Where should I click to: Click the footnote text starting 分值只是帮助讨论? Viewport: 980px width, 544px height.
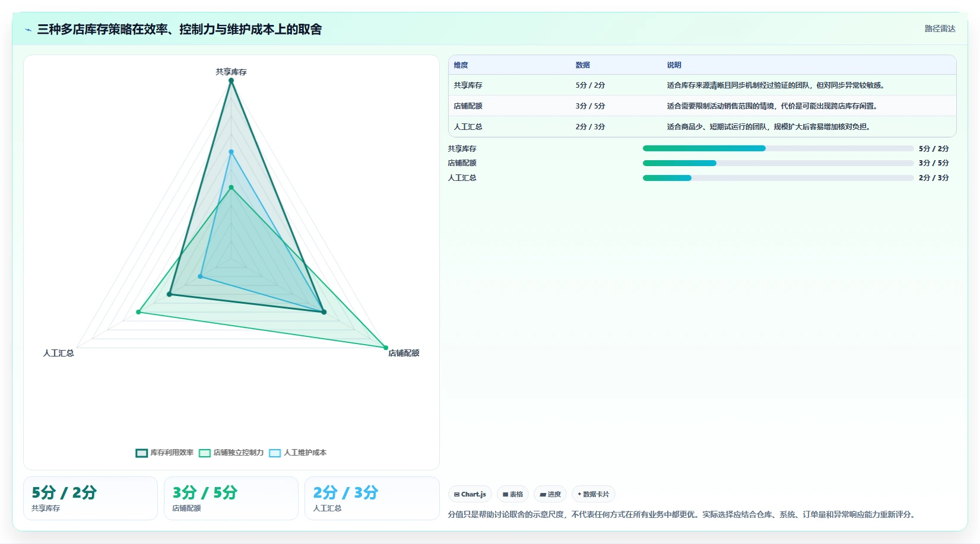click(683, 514)
